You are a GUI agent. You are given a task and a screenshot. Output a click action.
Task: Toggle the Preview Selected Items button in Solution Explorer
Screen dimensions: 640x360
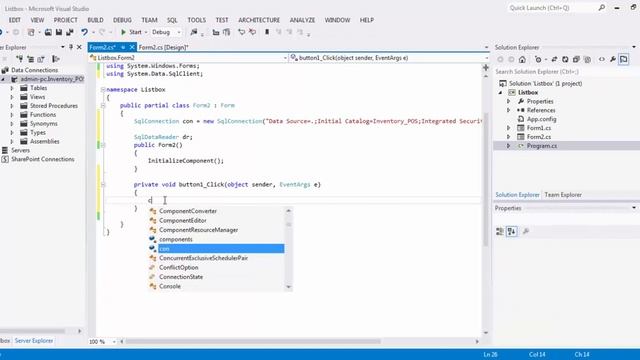624,60
